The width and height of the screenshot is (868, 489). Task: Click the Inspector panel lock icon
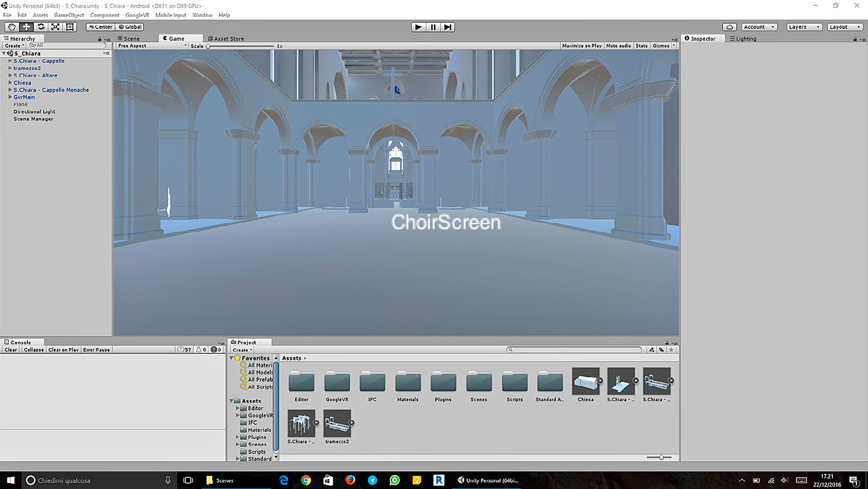(855, 39)
